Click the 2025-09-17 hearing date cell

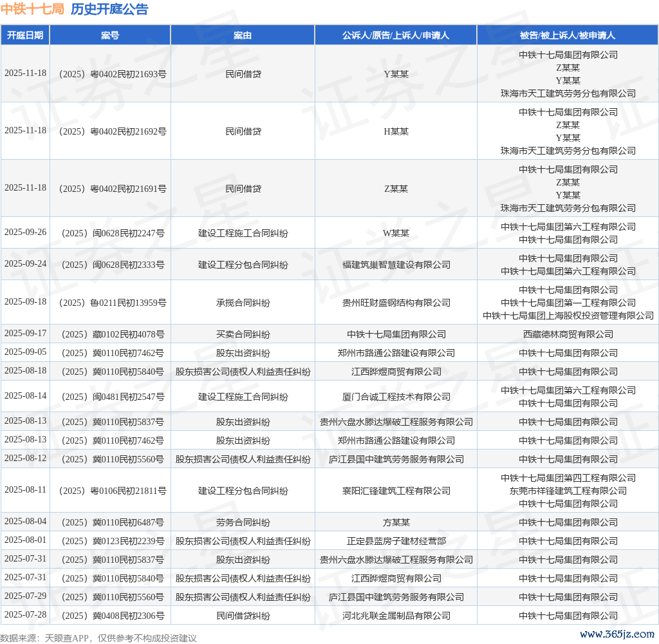[25, 334]
